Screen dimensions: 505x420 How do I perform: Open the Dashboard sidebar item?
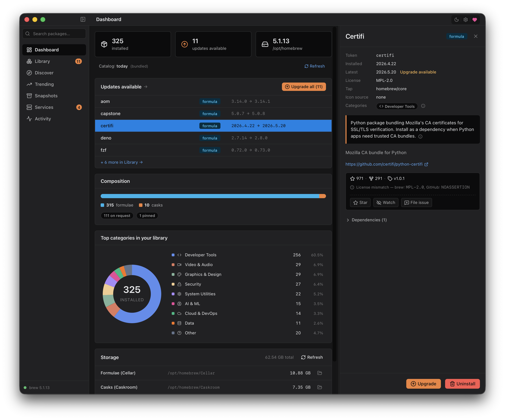(54, 50)
